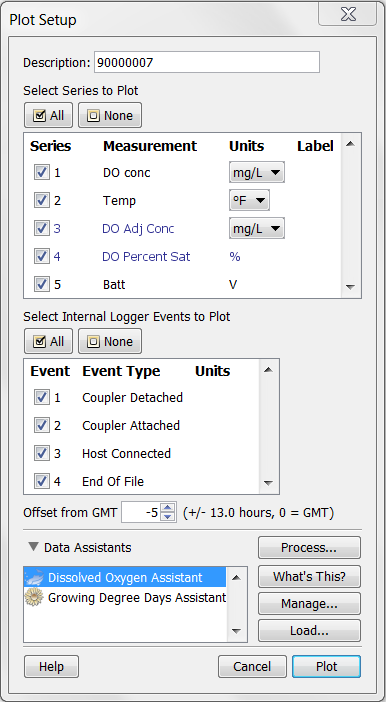This screenshot has height=702, width=386.
Task: Uncheck series 1 DO conc checkbox
Action: click(42, 172)
